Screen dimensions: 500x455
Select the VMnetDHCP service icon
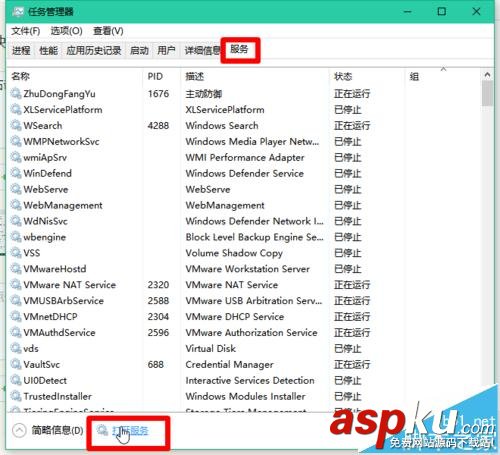point(16,316)
